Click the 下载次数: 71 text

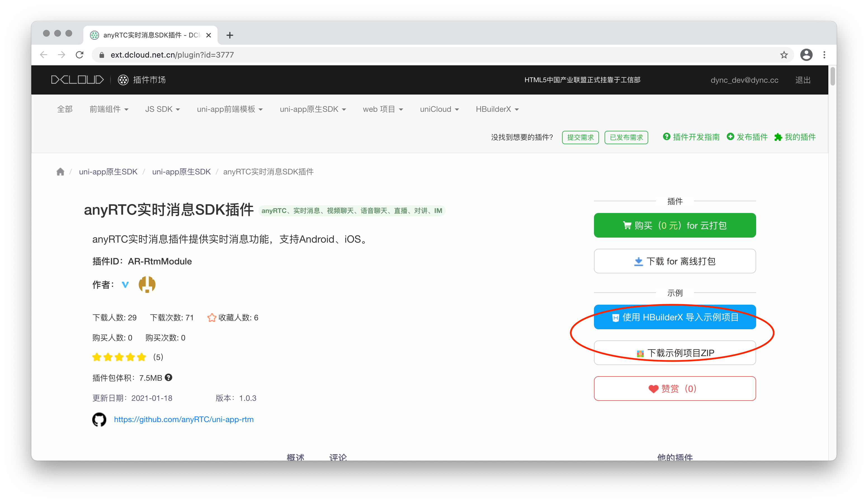click(x=172, y=318)
